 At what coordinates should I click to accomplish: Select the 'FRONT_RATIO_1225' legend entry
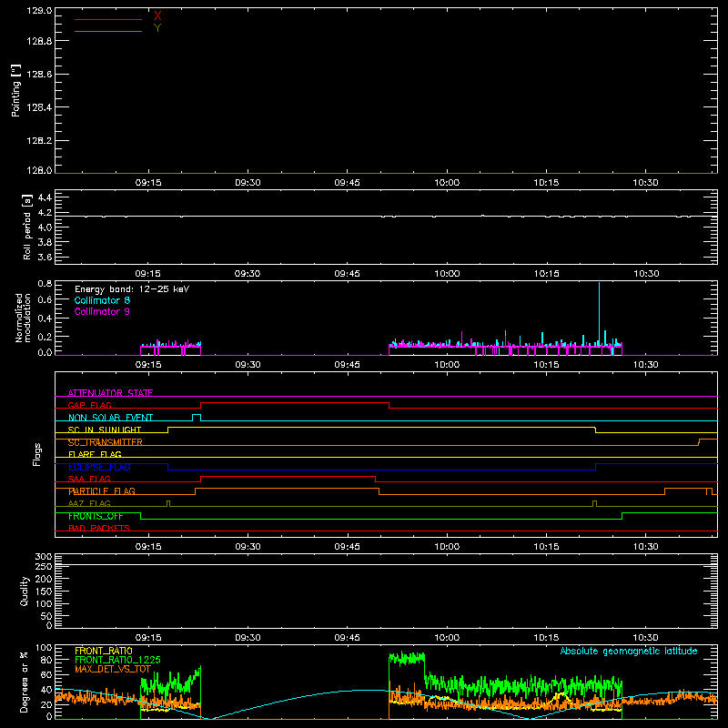117,660
